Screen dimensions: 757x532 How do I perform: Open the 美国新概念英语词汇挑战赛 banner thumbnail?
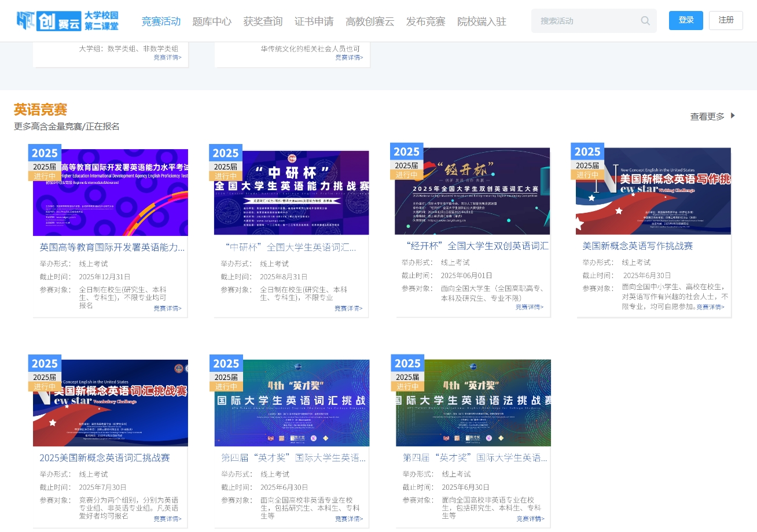pyautogui.click(x=111, y=403)
